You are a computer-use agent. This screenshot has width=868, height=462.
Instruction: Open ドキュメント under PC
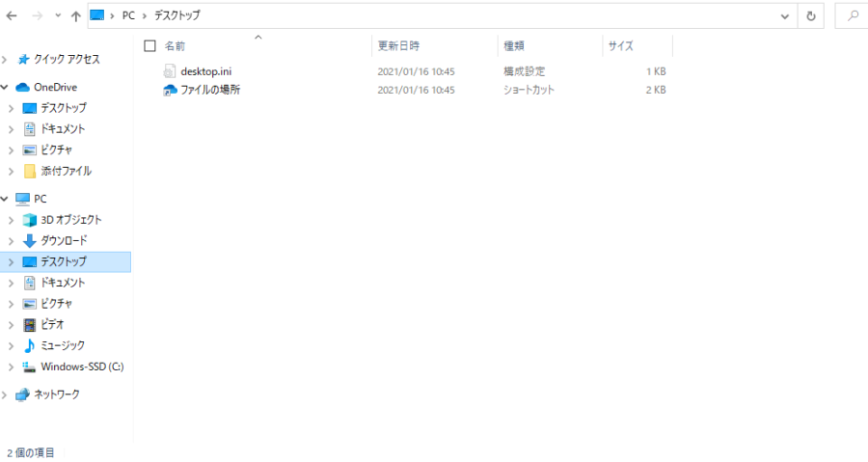pos(63,283)
